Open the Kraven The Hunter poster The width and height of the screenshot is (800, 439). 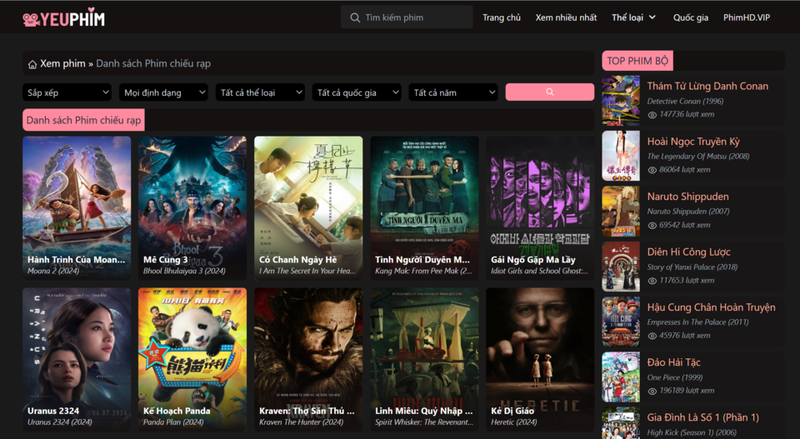click(x=308, y=359)
